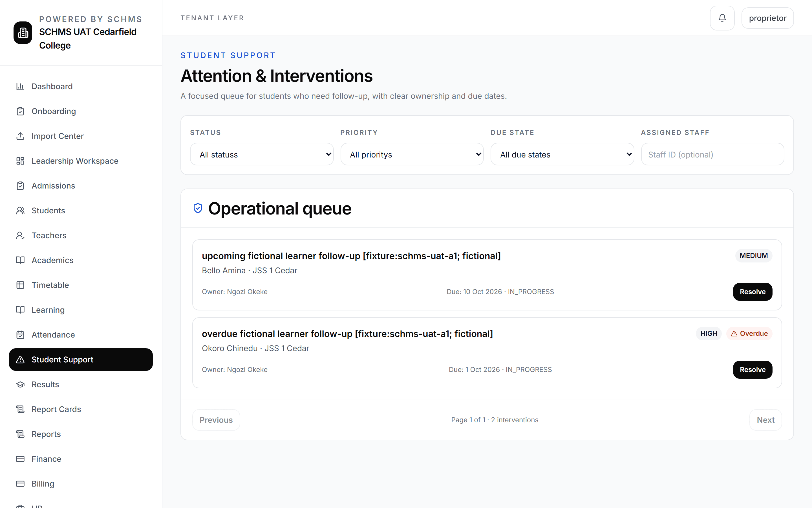Go to Billing
This screenshot has width=812, height=508.
81,484
